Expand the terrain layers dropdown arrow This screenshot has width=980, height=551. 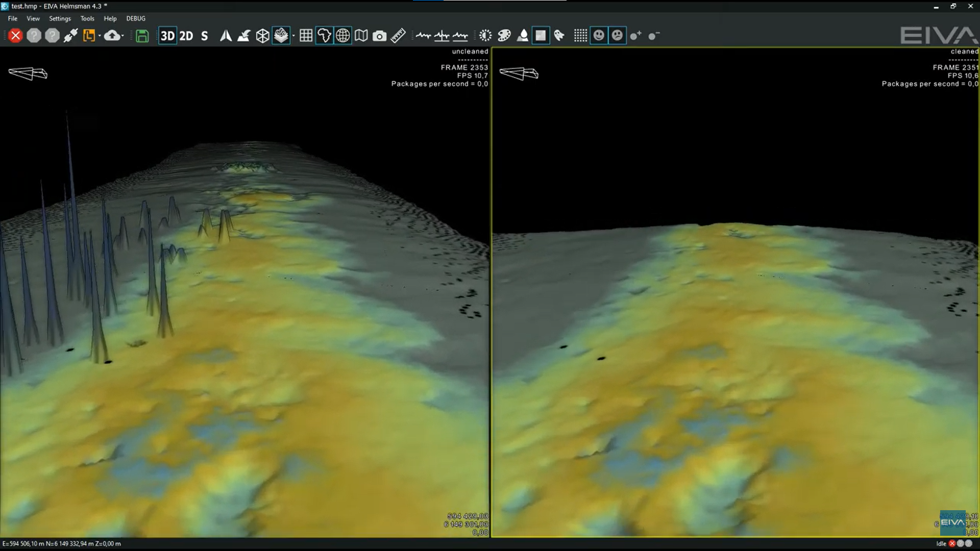pyautogui.click(x=293, y=36)
